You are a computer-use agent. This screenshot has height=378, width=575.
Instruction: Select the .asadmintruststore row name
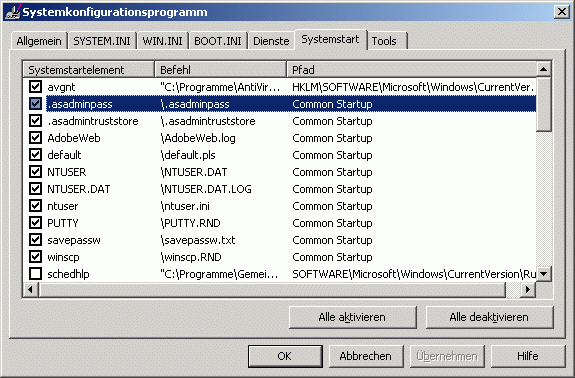[x=93, y=121]
